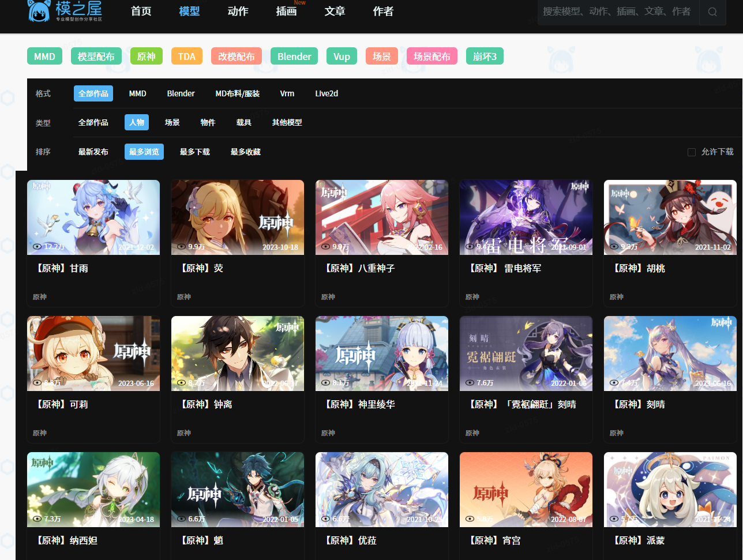Filter type by 载具
The width and height of the screenshot is (743, 560).
(x=244, y=122)
